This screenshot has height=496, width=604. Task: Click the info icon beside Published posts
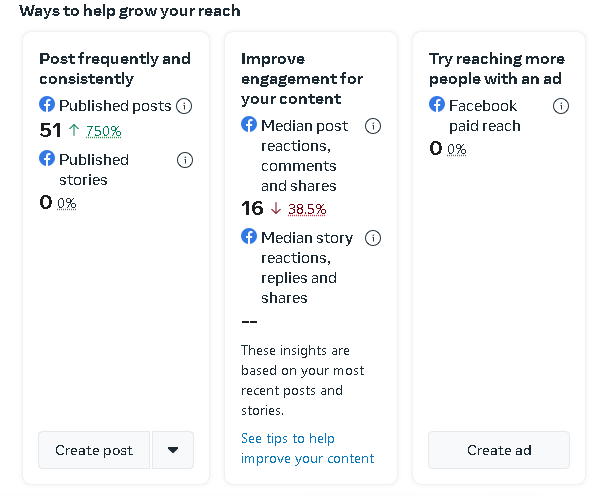(x=184, y=106)
